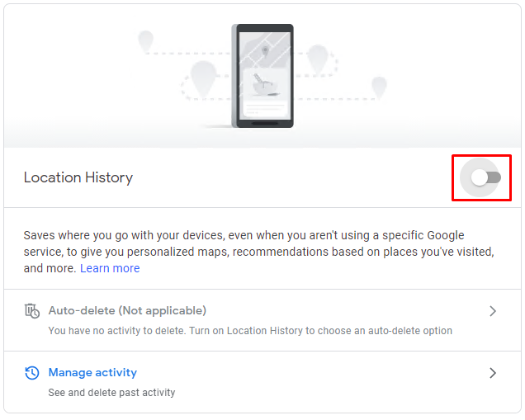Click the 'See and delete past activity' subtitle
This screenshot has width=525, height=420.
111,393
